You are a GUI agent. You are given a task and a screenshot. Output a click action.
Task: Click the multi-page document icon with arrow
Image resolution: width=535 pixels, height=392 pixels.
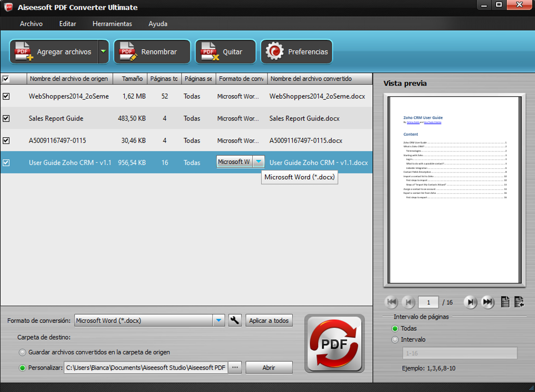(x=519, y=302)
